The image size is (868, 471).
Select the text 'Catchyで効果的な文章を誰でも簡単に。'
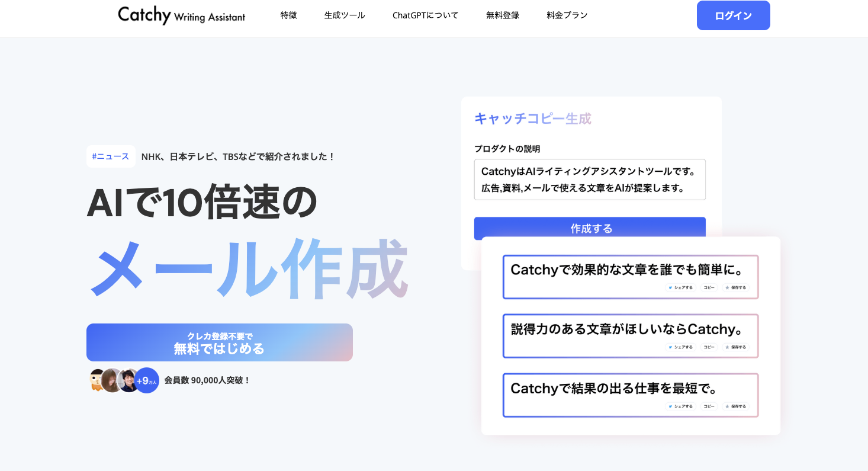tap(627, 270)
